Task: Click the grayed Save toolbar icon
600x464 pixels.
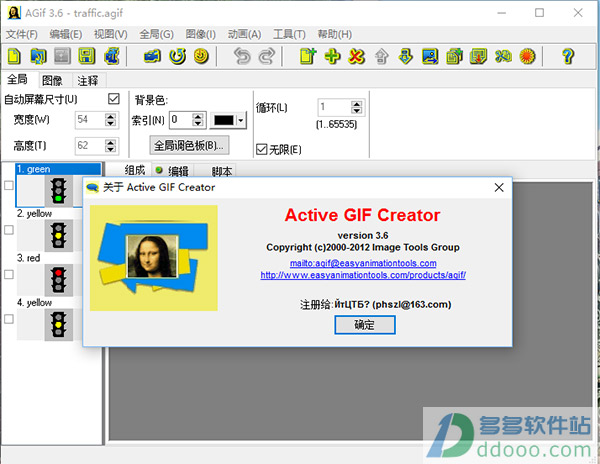Action: [62, 56]
